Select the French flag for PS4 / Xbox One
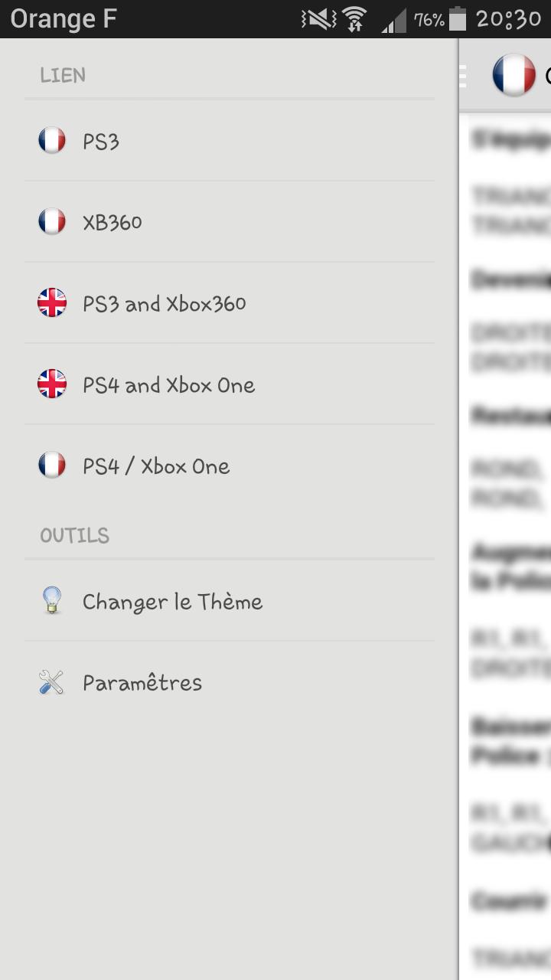Viewport: 551px width, 980px height. (51, 465)
